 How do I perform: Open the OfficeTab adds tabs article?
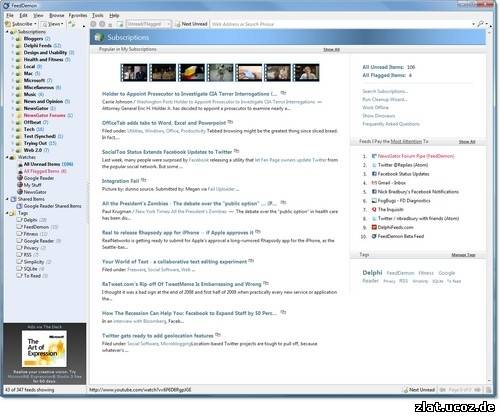164,123
